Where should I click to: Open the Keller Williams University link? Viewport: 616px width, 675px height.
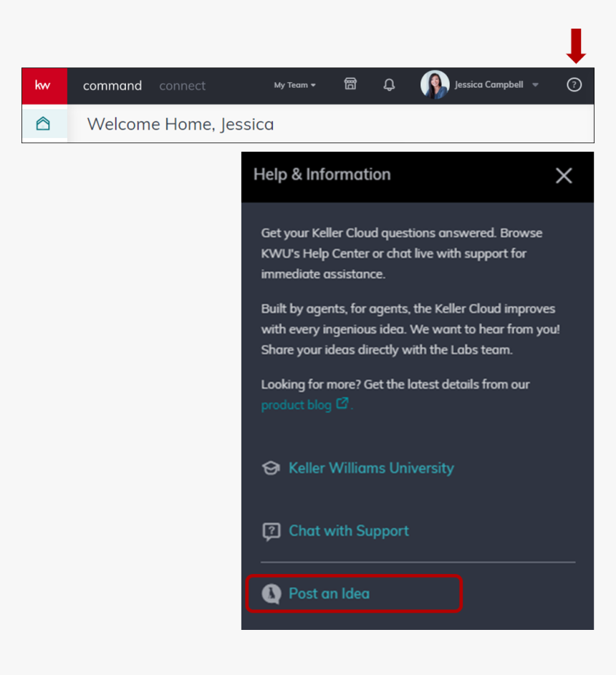click(x=371, y=468)
